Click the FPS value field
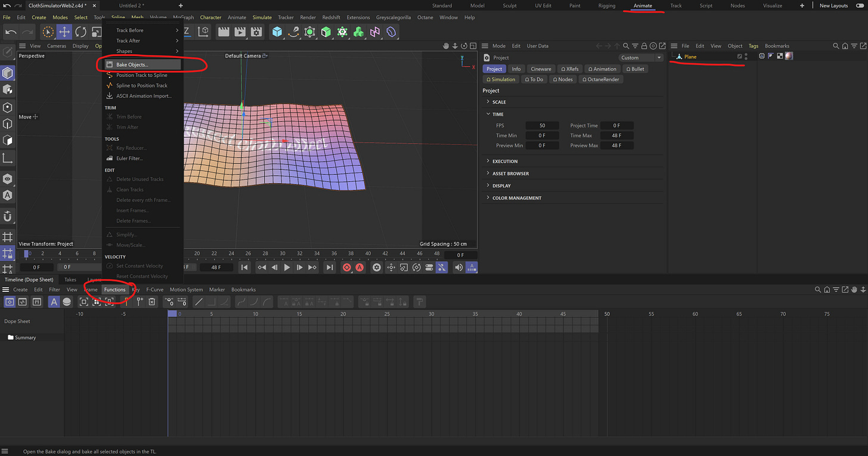This screenshot has width=868, height=456. pos(542,126)
